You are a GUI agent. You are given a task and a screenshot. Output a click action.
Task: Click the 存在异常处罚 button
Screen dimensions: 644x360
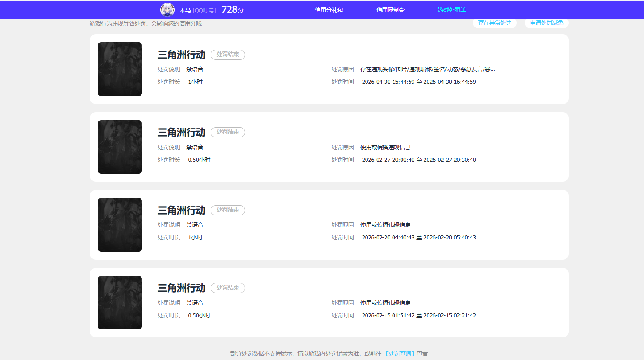point(495,23)
